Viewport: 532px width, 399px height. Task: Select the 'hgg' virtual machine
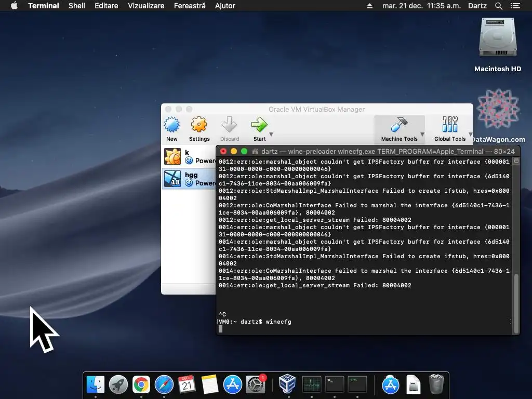click(189, 179)
